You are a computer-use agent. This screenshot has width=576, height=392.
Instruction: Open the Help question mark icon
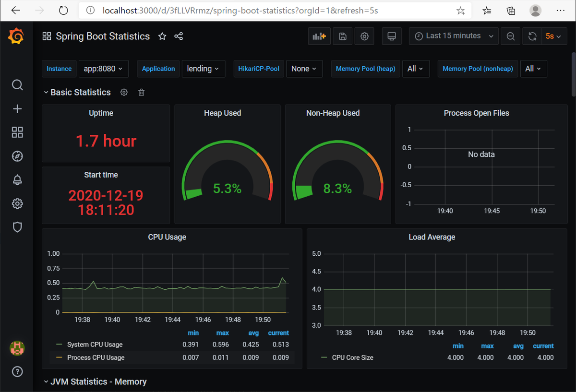click(x=17, y=372)
